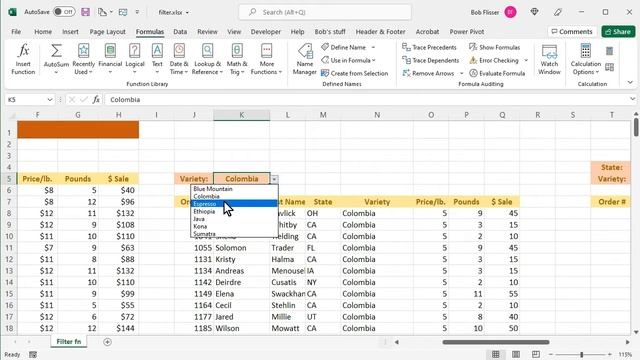Expand the Use in Formula dropdown
Screen dimensions: 640x360
(374, 60)
